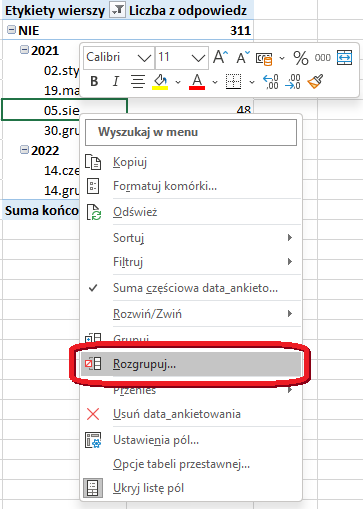Collapse the 2022 group
363x509 pixels.
(24, 150)
